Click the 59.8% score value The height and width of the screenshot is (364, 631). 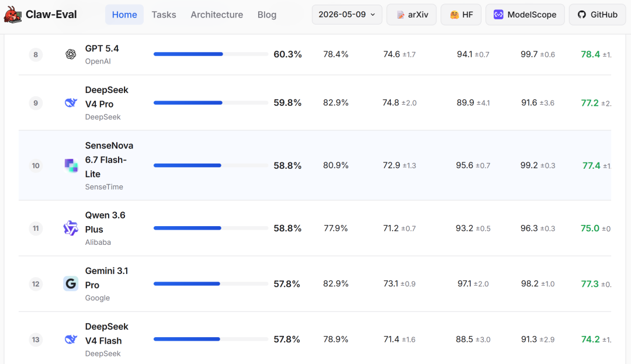[287, 103]
